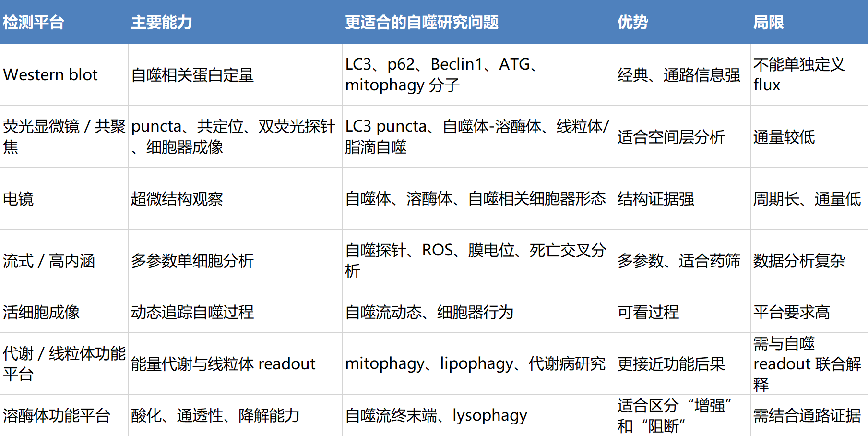Click the 局限 column header
The height and width of the screenshot is (436, 868).
(x=768, y=22)
